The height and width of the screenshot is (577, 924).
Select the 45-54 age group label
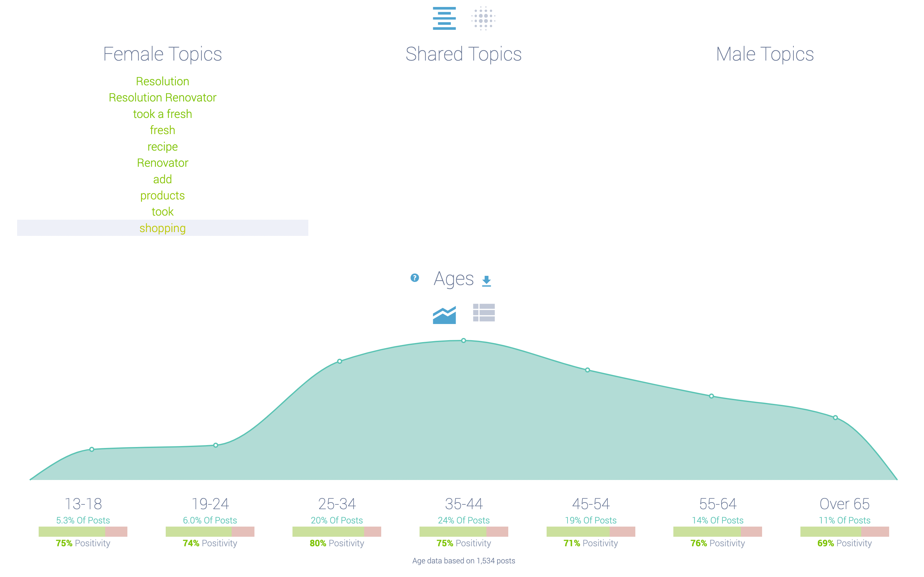pyautogui.click(x=591, y=504)
